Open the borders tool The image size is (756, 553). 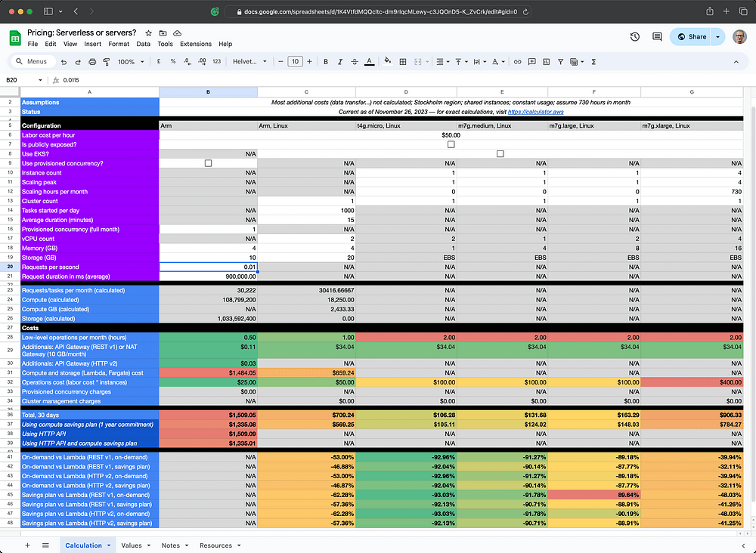(x=403, y=62)
